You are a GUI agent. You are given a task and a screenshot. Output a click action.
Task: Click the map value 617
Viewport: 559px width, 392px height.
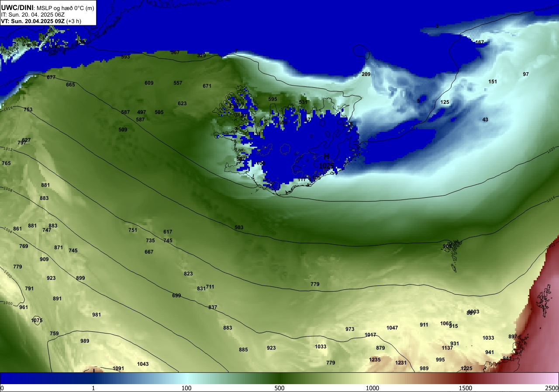[x=168, y=232]
